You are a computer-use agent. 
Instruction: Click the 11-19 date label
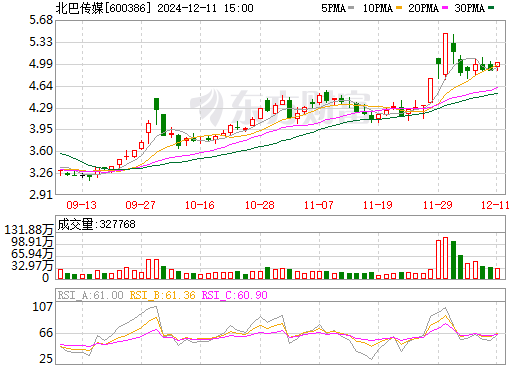click(x=378, y=205)
